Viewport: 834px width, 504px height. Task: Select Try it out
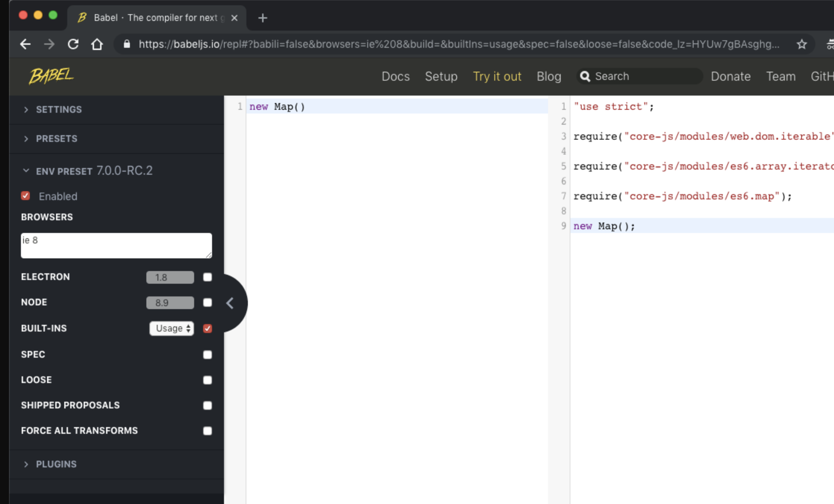pyautogui.click(x=497, y=76)
